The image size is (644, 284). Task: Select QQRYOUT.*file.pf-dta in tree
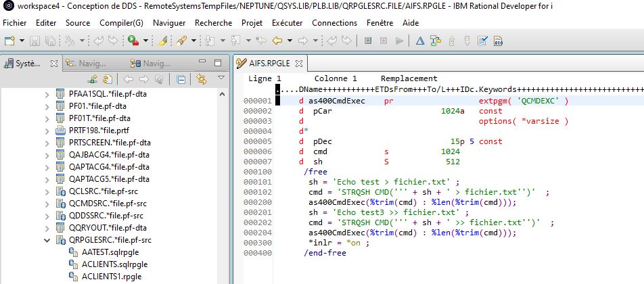point(108,228)
